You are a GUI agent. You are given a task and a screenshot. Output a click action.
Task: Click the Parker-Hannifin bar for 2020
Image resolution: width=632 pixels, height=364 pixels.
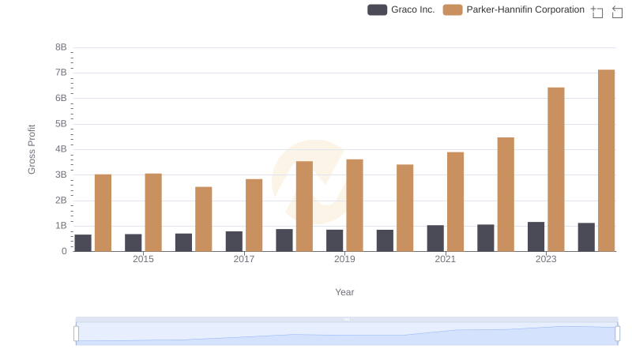click(405, 208)
